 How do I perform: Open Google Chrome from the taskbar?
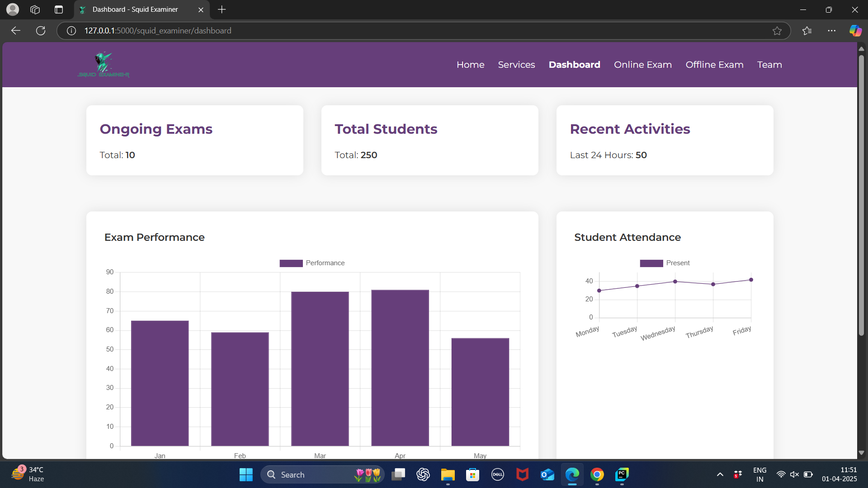point(597,474)
